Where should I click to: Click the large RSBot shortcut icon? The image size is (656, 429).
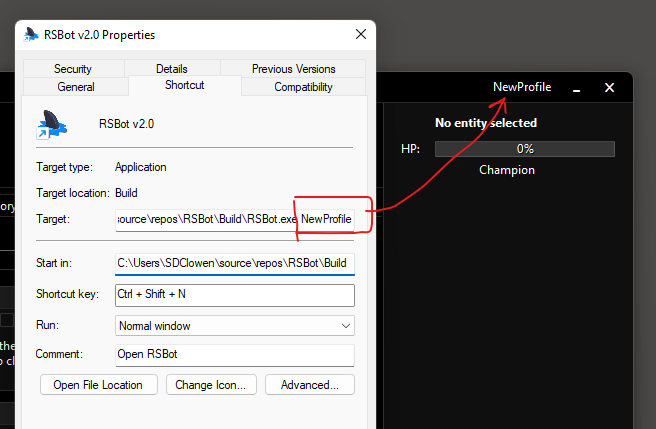51,124
